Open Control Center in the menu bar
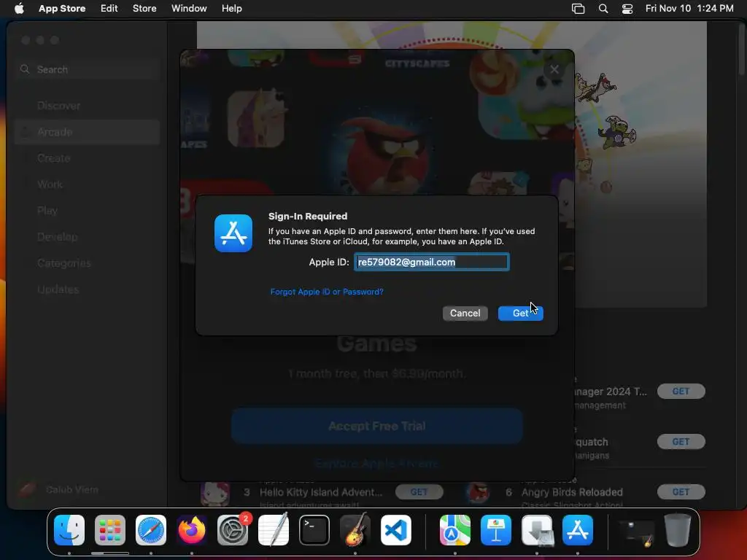The height and width of the screenshot is (560, 747). (x=627, y=9)
